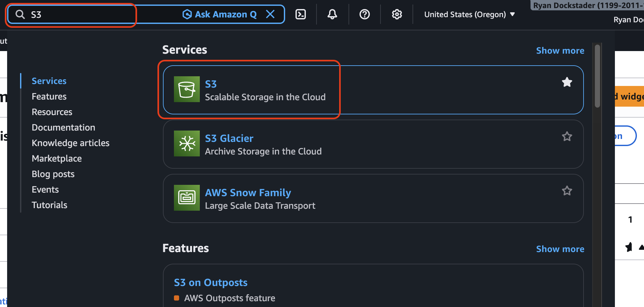The width and height of the screenshot is (644, 307).
Task: Click the Large Scale Data Transport text
Action: [x=260, y=206]
